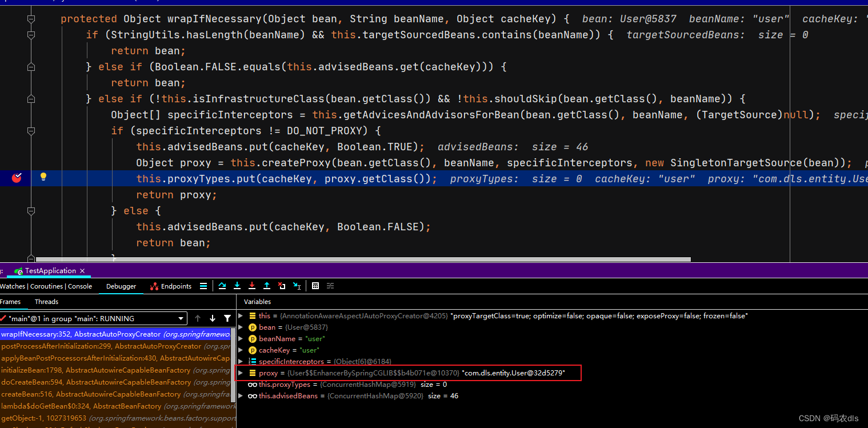Click inline hint 'advisedBeans: size = 46'
The image size is (868, 428).
point(513,147)
